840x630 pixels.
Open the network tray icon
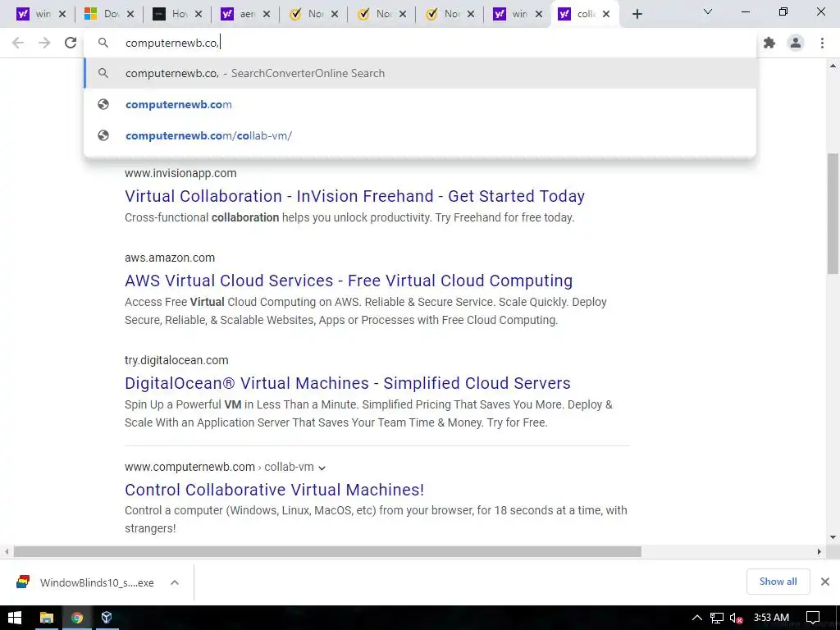click(x=717, y=618)
